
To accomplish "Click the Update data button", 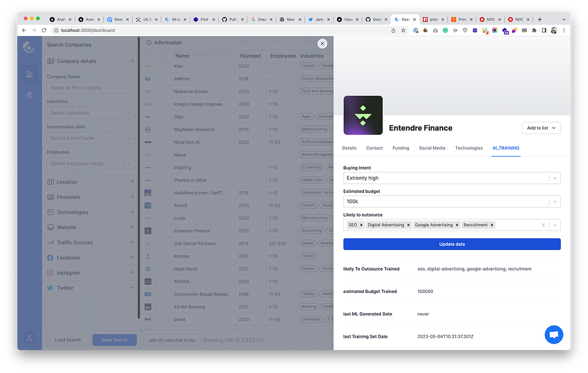I will click(452, 244).
